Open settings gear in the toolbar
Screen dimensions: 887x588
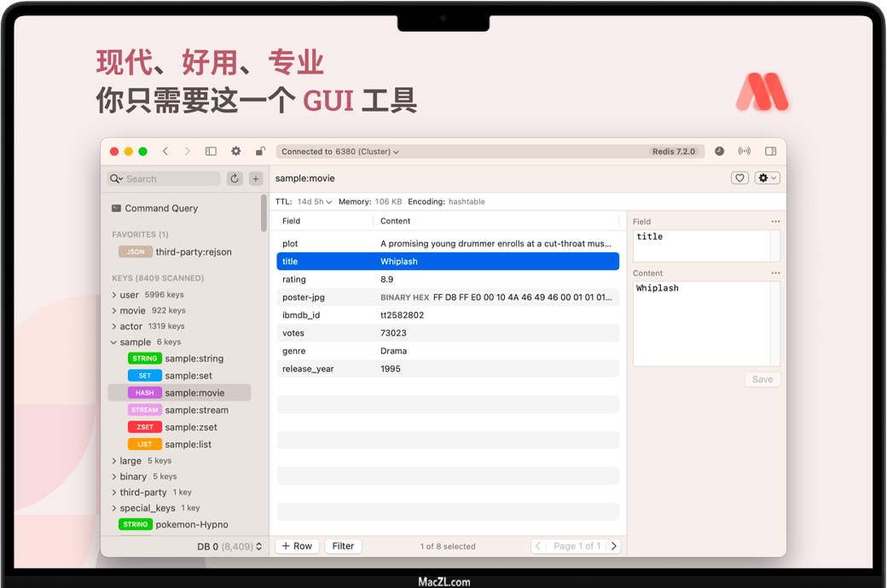pos(236,151)
